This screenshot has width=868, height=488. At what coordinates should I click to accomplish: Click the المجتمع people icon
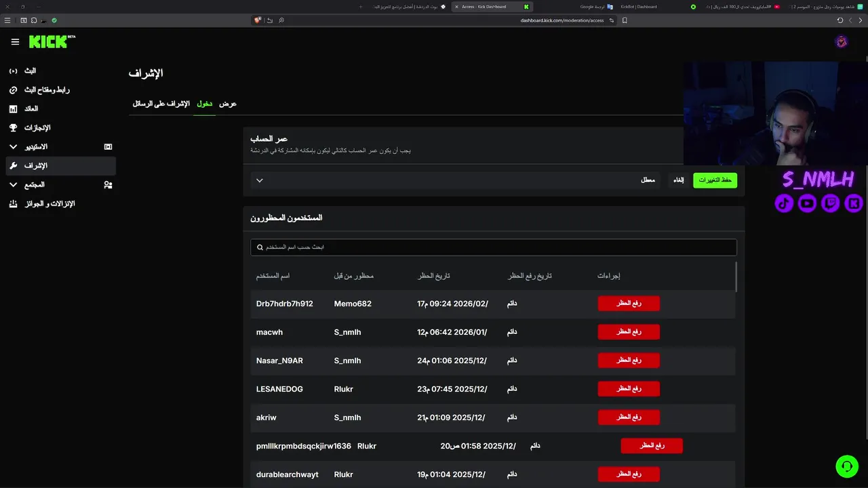108,184
